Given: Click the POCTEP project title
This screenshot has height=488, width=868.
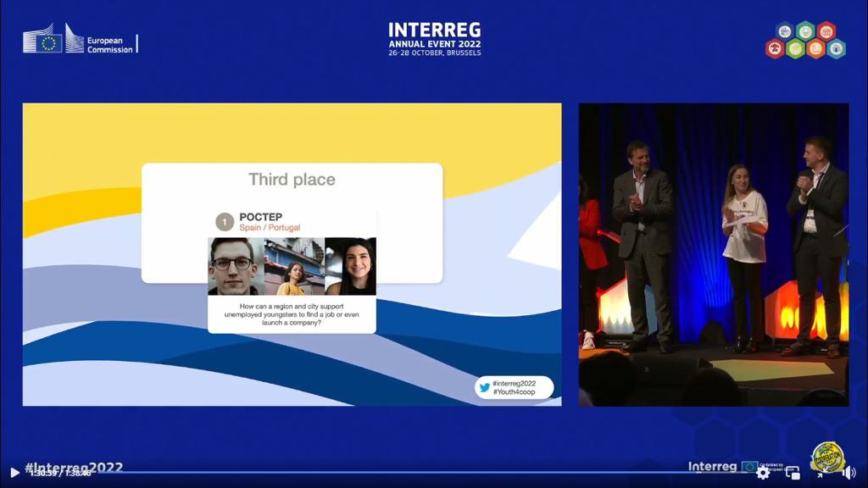Looking at the screenshot, I should [x=260, y=217].
